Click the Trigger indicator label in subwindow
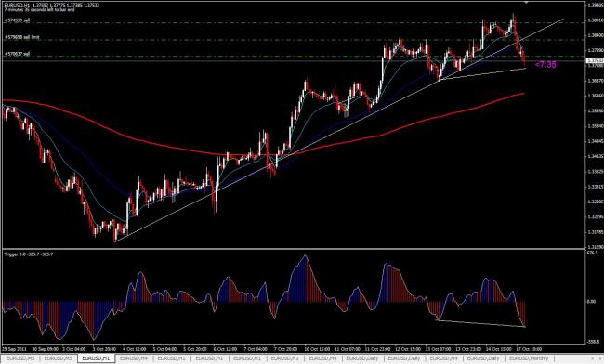Image resolution: width=604 pixels, height=364 pixels. pyautogui.click(x=29, y=254)
